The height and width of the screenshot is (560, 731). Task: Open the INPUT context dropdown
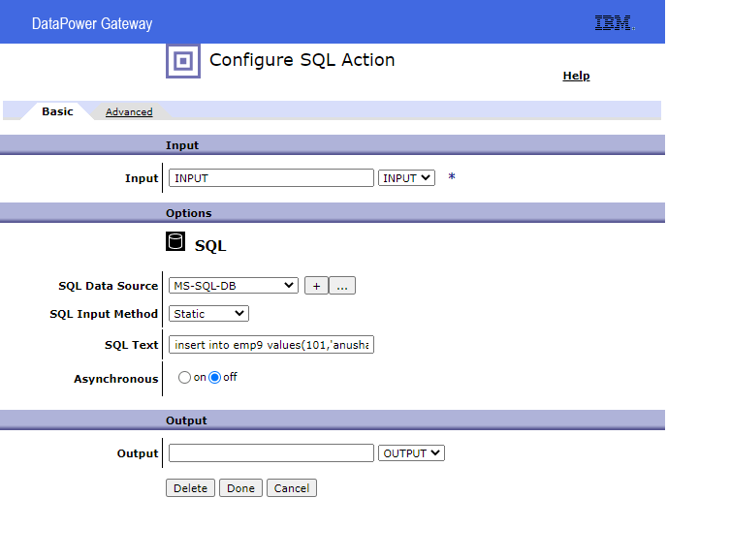point(406,178)
